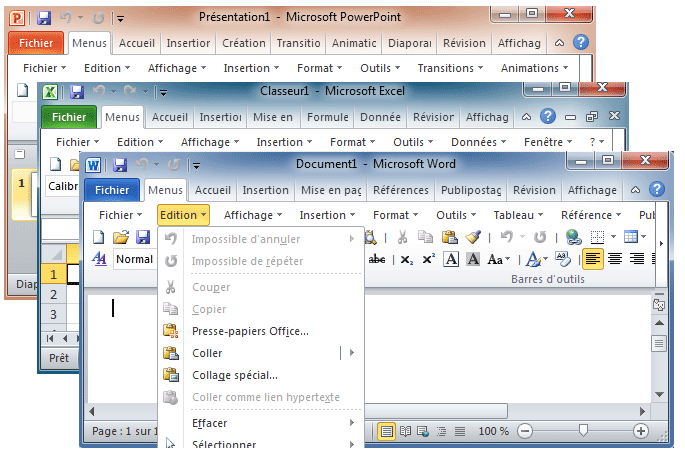Open Tableau dropdown in Word menu bar

tap(518, 215)
